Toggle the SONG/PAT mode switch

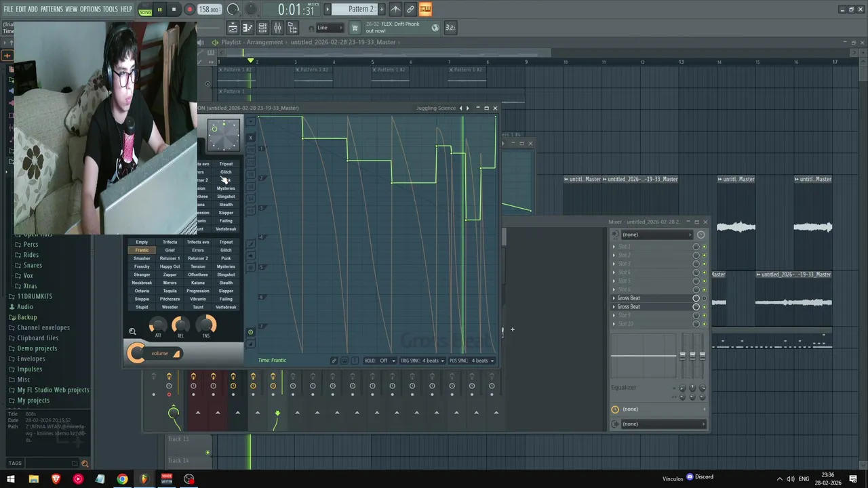pyautogui.click(x=145, y=9)
